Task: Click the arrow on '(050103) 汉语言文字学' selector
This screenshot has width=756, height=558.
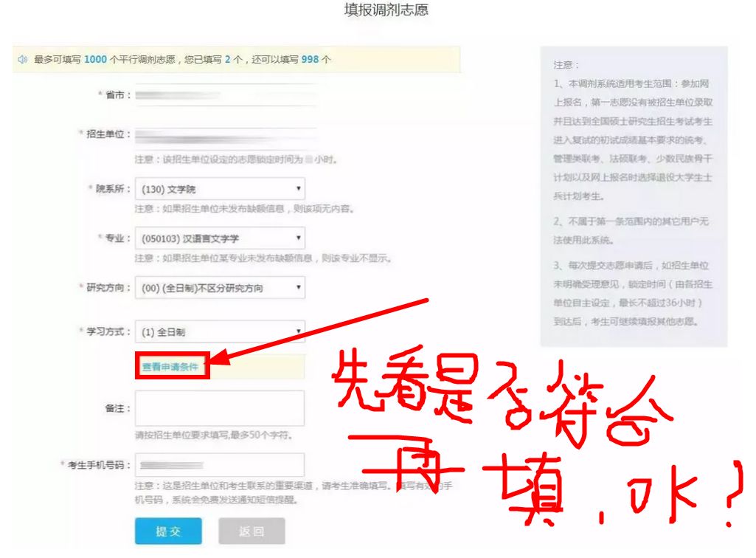Action: pyautogui.click(x=298, y=238)
